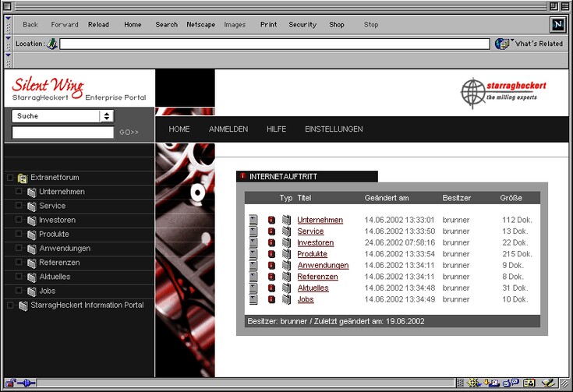Open the Referenzen link in the table
Image resolution: width=573 pixels, height=392 pixels.
[317, 277]
